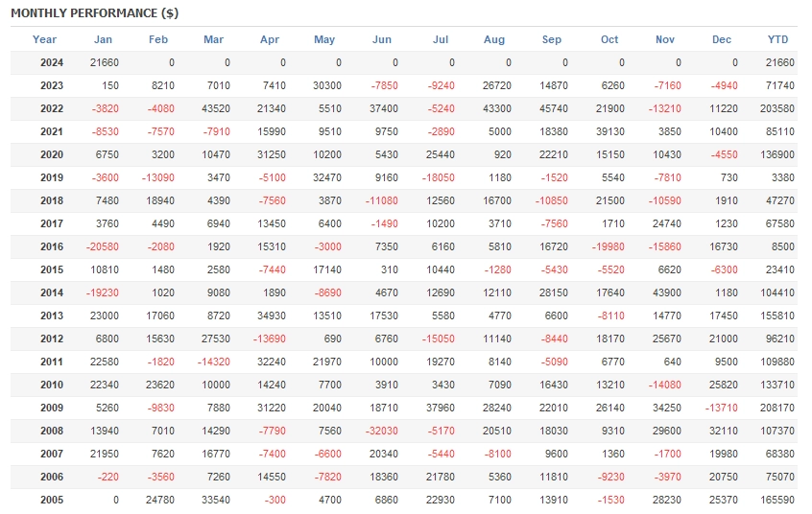Click 2018 February value 18940
This screenshot has height=514, width=812.
pos(160,200)
